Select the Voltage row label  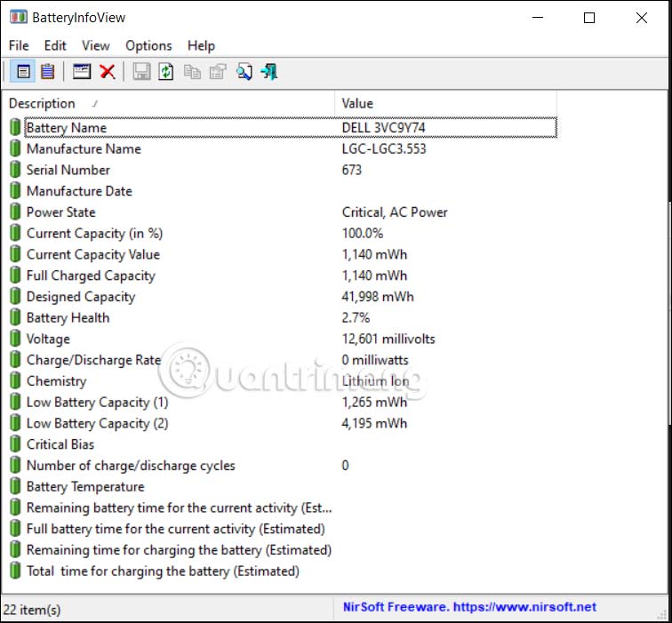(x=48, y=339)
